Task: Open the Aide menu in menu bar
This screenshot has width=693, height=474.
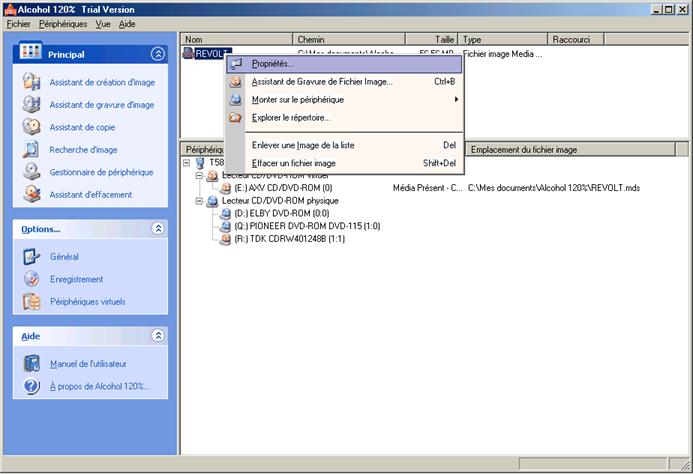Action: (127, 24)
